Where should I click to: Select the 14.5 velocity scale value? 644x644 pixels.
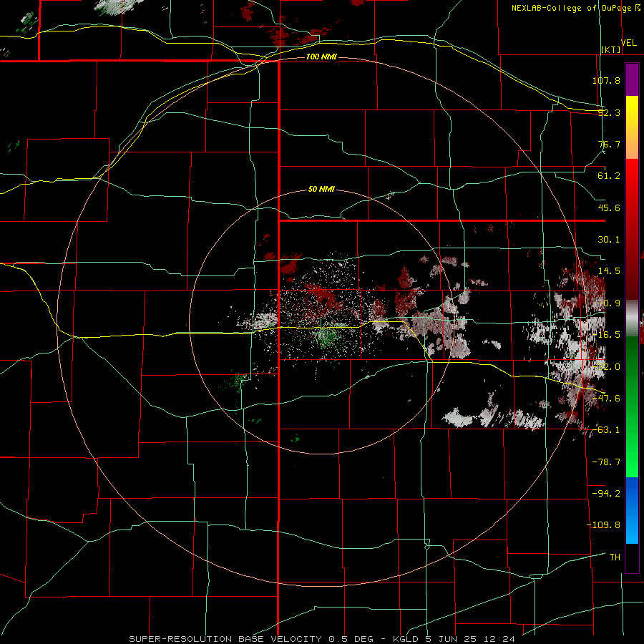[609, 271]
